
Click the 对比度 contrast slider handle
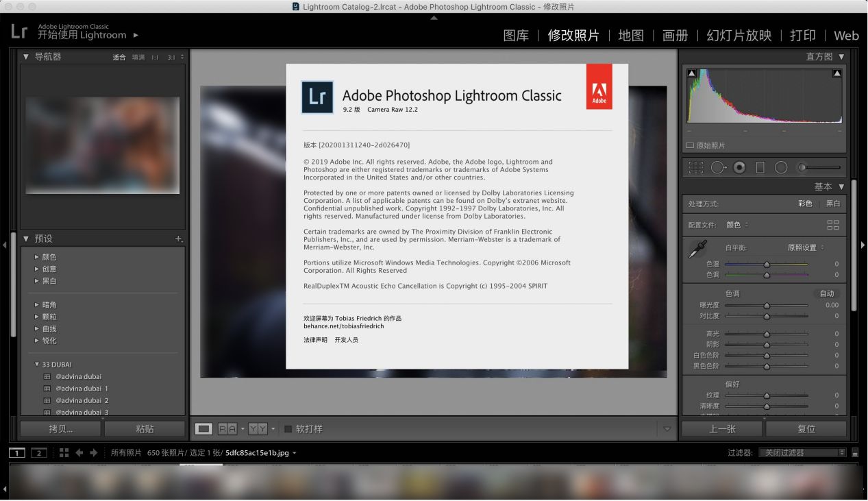pos(767,316)
